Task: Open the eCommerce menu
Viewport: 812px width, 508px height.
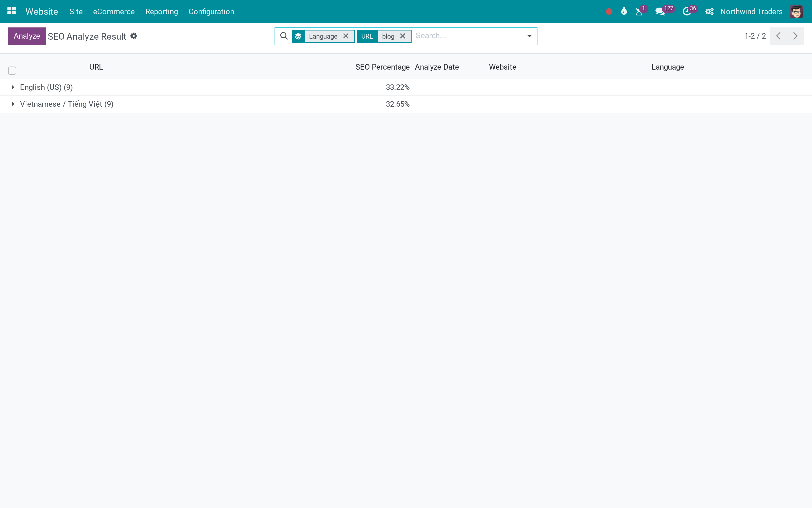Action: (114, 12)
